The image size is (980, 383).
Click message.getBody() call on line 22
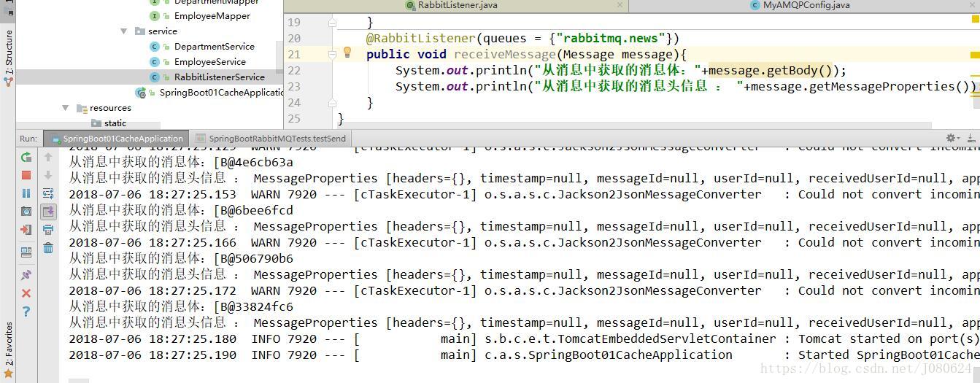point(770,70)
